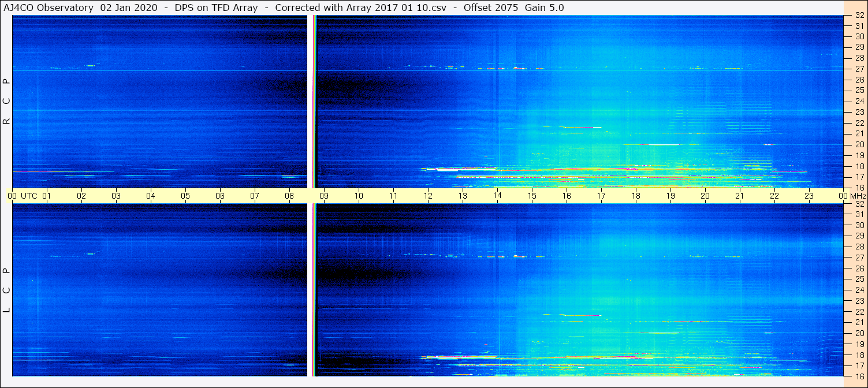Screen dimensions: 868x388
Task: Select hour 16 on the time axis
Action: click(567, 196)
